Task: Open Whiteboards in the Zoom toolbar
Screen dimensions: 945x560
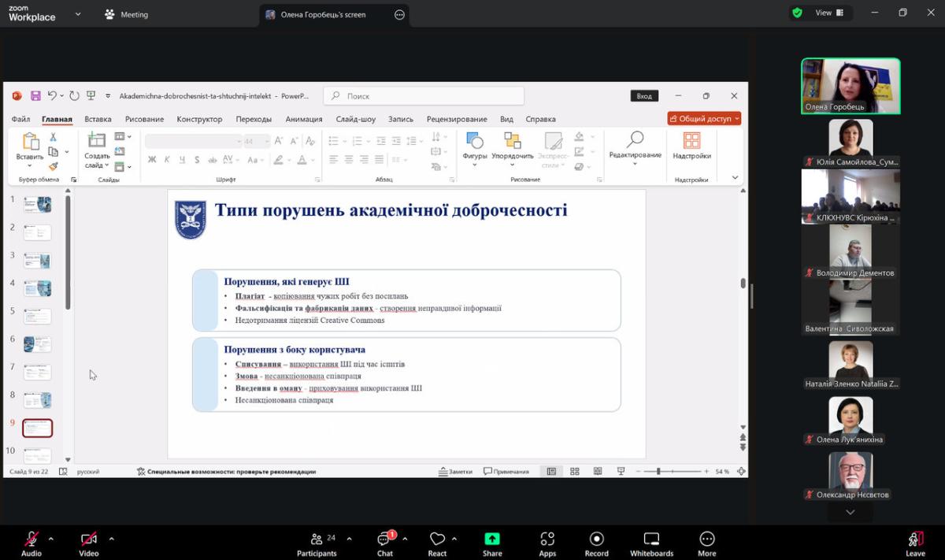Action: [651, 540]
